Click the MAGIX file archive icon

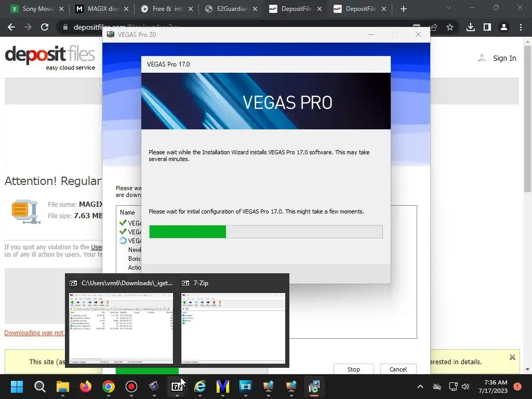coord(26,211)
